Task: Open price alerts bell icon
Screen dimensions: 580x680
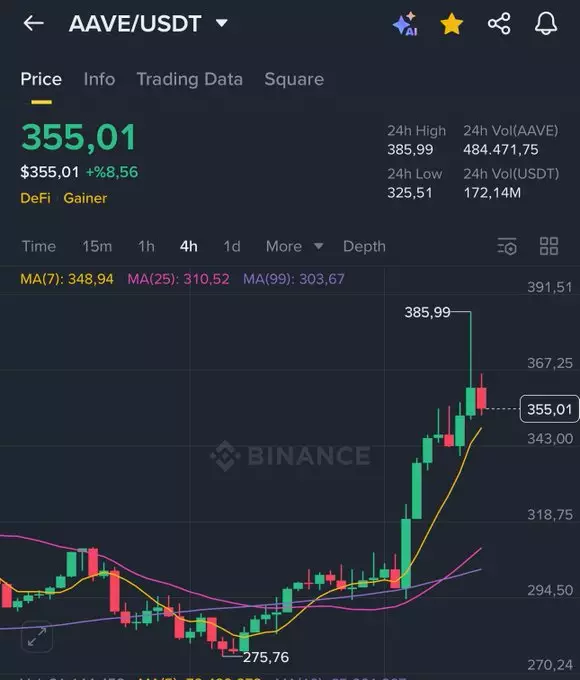Action: (x=546, y=23)
